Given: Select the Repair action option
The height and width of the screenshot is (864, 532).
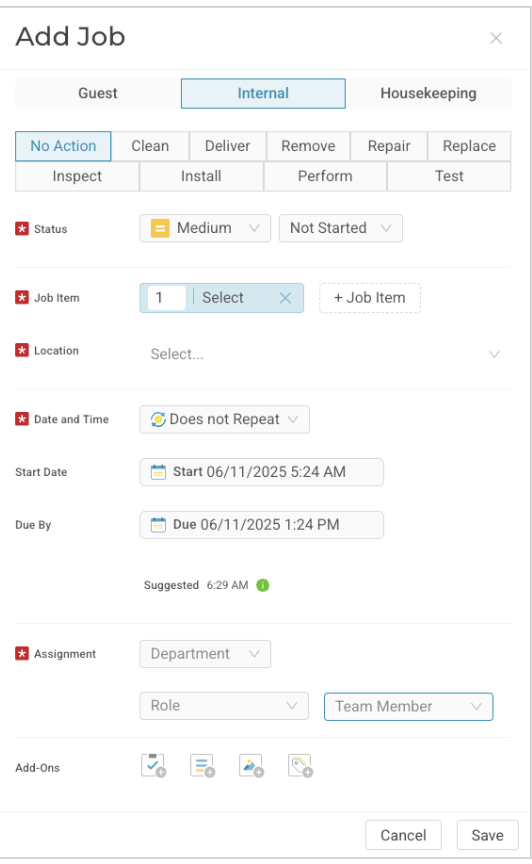Looking at the screenshot, I should click(x=389, y=146).
